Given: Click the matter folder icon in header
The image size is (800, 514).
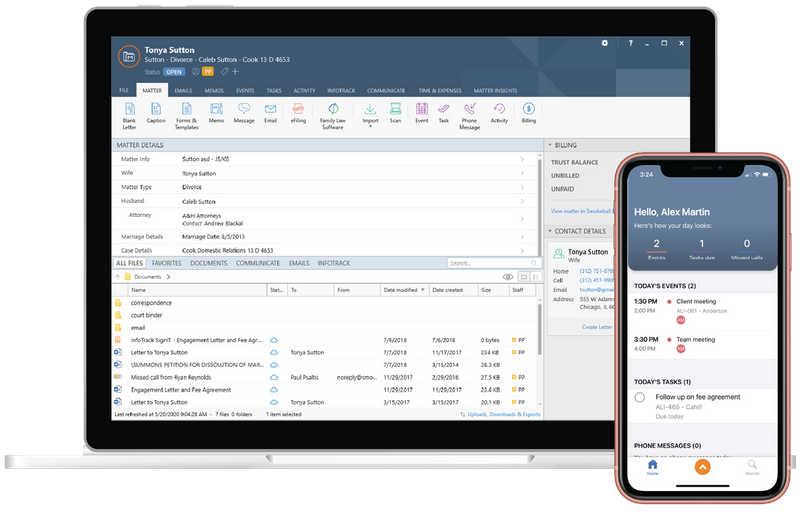Looking at the screenshot, I should pos(129,57).
